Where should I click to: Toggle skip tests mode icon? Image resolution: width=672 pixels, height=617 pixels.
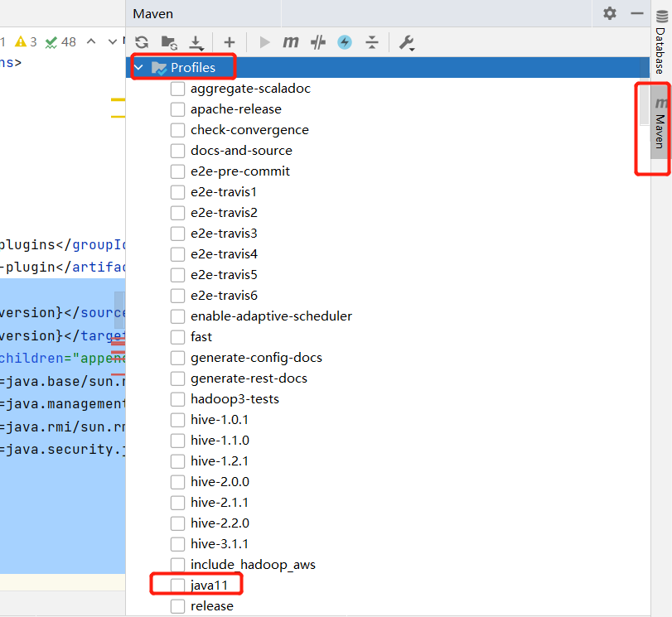318,42
